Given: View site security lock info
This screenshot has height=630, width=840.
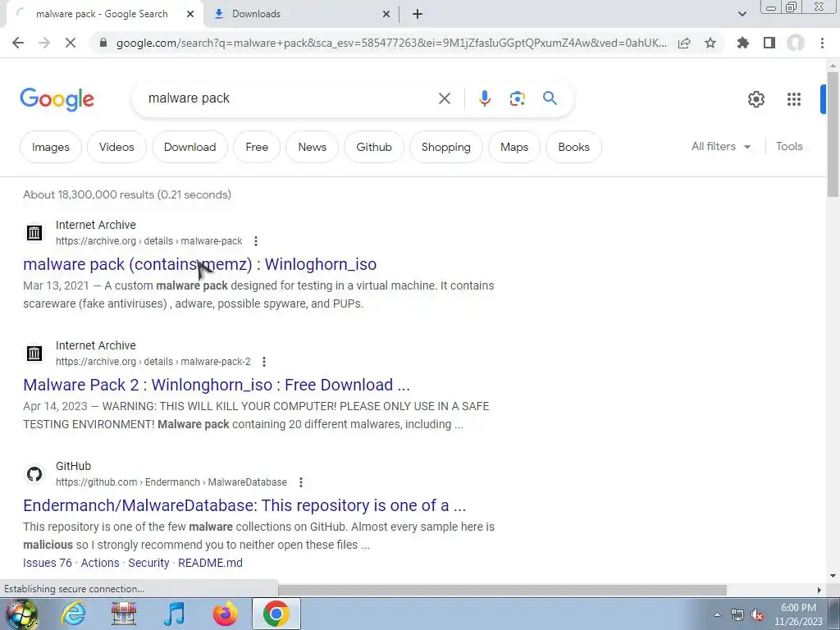Looking at the screenshot, I should [103, 43].
